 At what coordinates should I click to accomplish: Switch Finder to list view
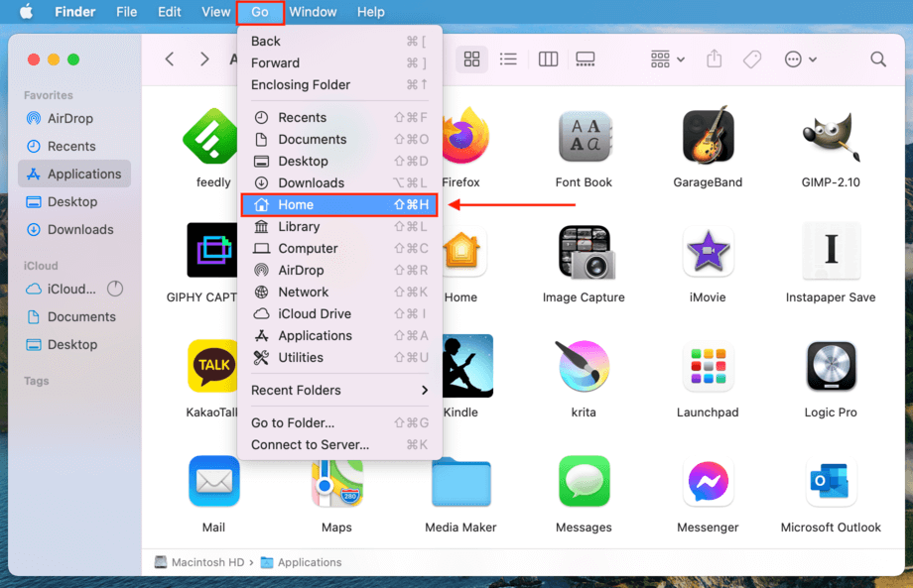(508, 59)
